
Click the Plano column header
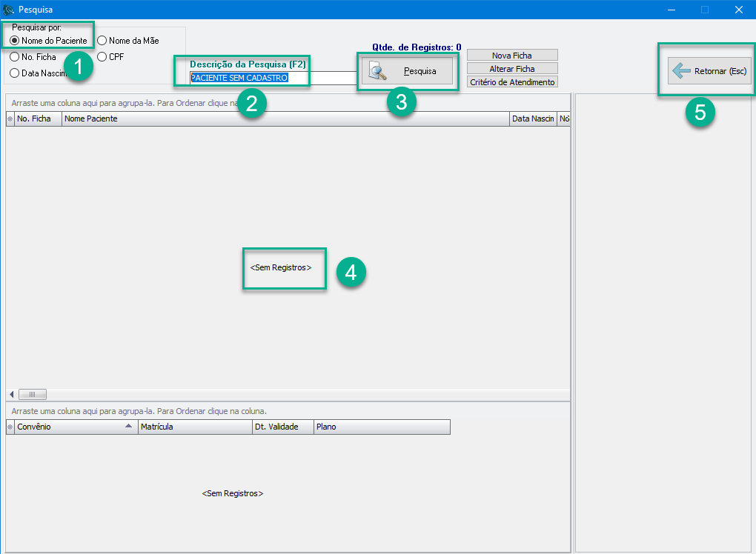(x=381, y=427)
